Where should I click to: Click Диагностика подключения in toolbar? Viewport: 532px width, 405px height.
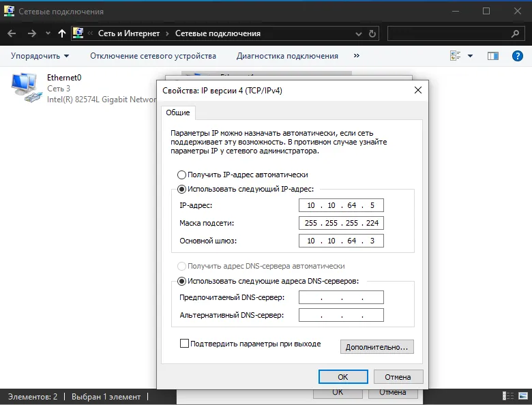point(287,56)
